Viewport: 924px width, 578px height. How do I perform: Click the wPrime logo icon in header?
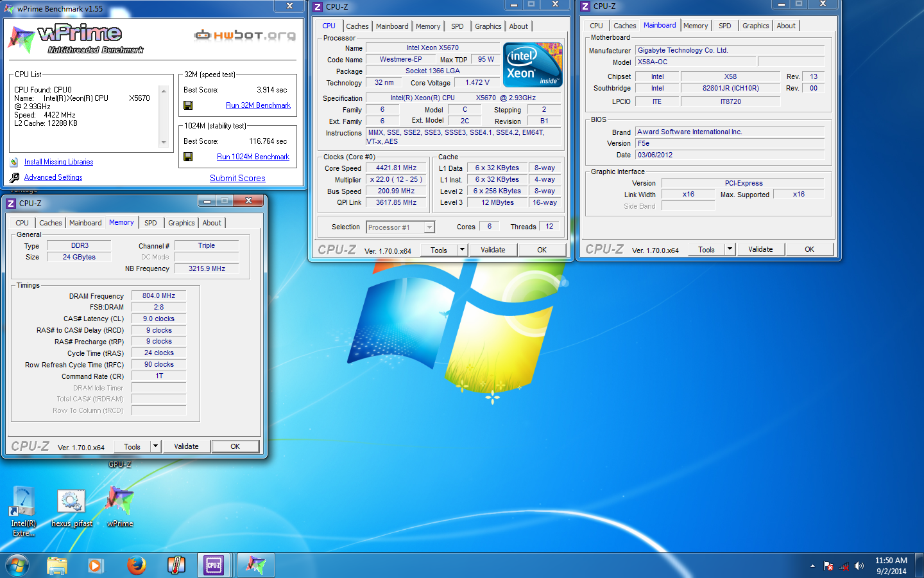22,40
